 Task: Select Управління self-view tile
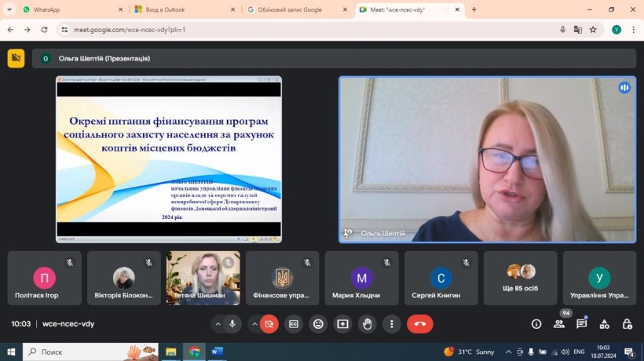click(600, 278)
